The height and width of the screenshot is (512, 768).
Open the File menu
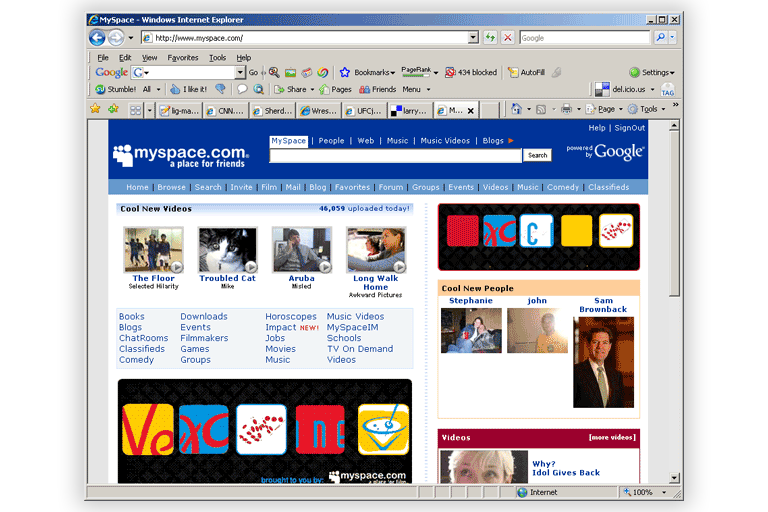103,58
